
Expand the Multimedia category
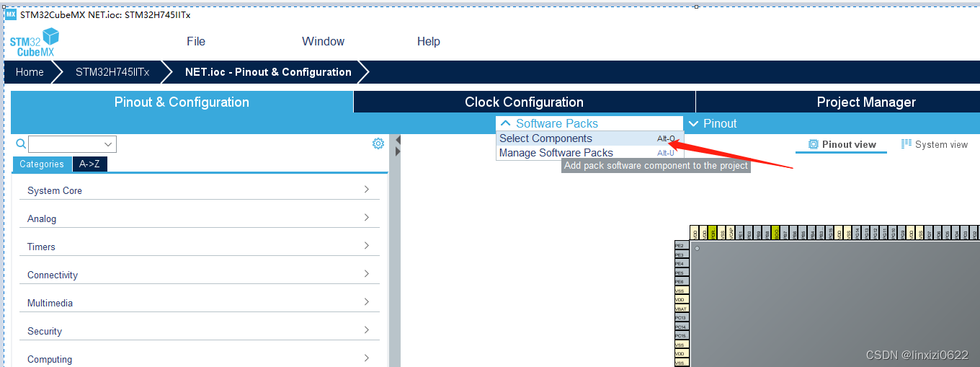click(367, 302)
